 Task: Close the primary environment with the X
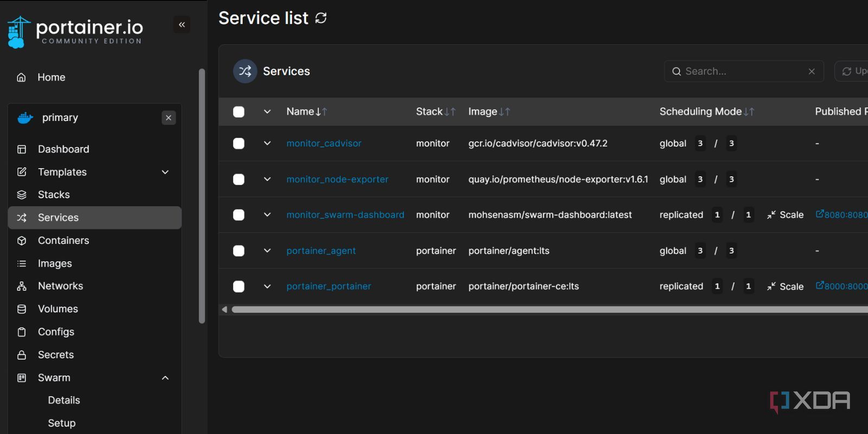click(x=169, y=118)
